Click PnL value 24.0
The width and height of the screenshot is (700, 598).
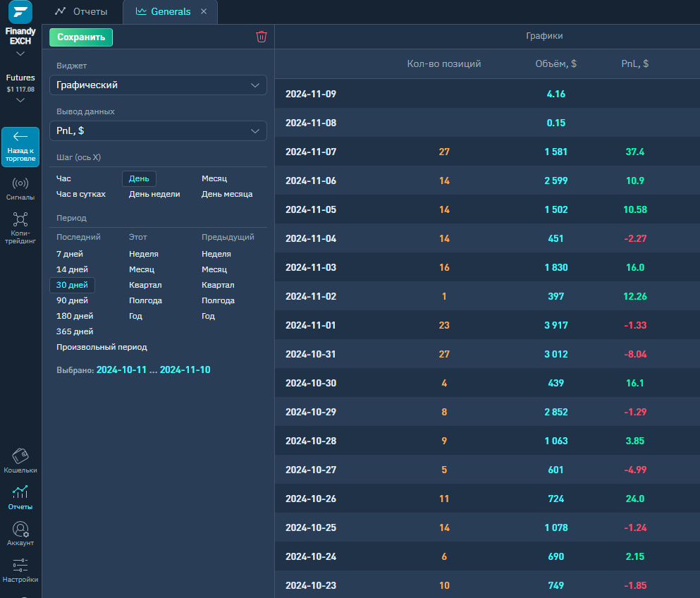[635, 499]
